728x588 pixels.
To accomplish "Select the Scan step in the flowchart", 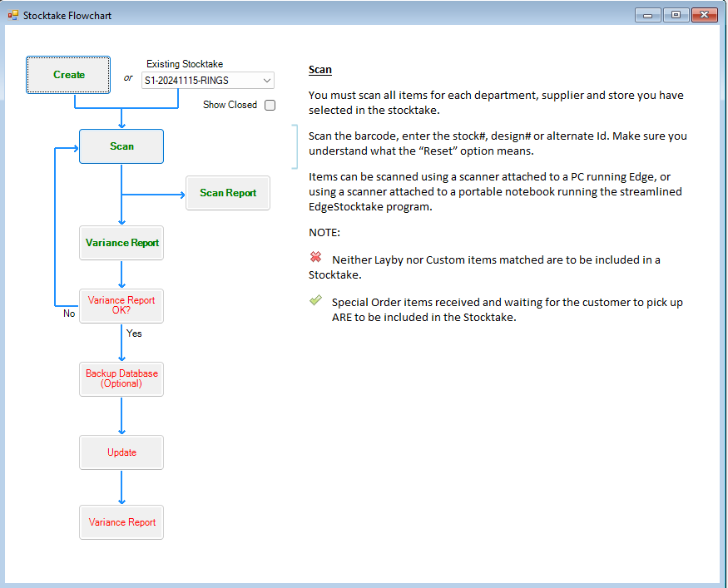I will click(x=121, y=146).
